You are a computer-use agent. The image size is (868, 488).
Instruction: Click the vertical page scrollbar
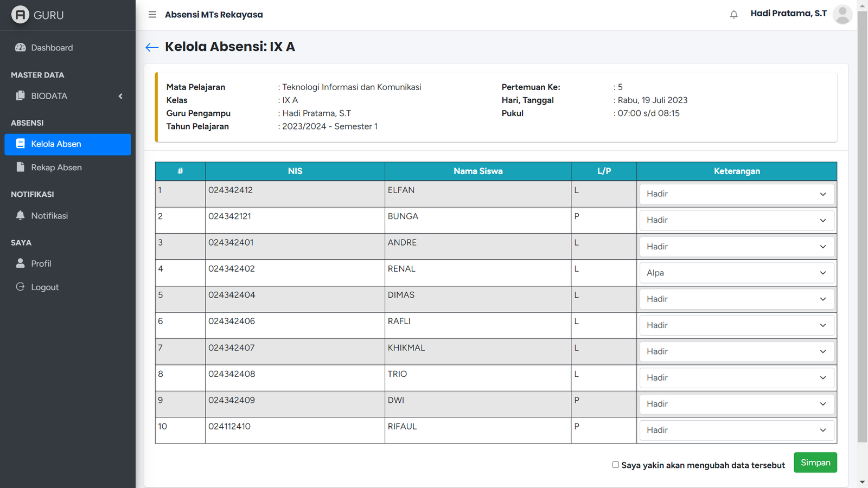tap(862, 217)
